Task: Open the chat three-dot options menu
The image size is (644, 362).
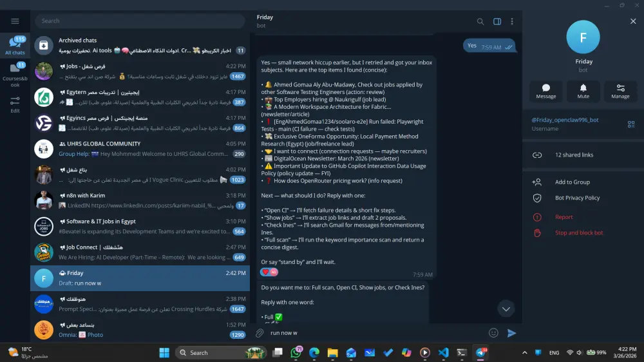Action: pyautogui.click(x=512, y=21)
